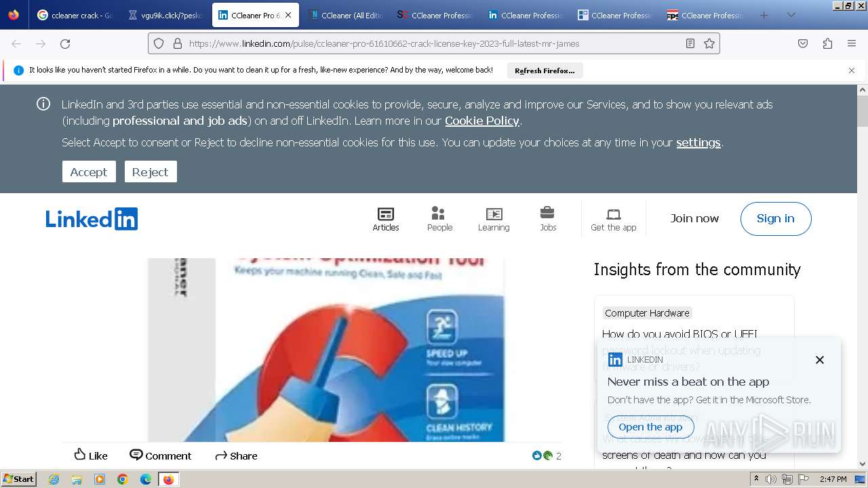868x488 pixels.
Task: Click the Save to Pocket icon
Action: (803, 43)
